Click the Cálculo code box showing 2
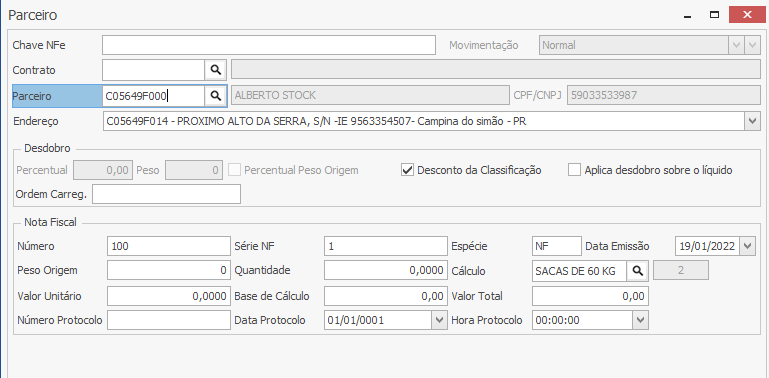 680,270
